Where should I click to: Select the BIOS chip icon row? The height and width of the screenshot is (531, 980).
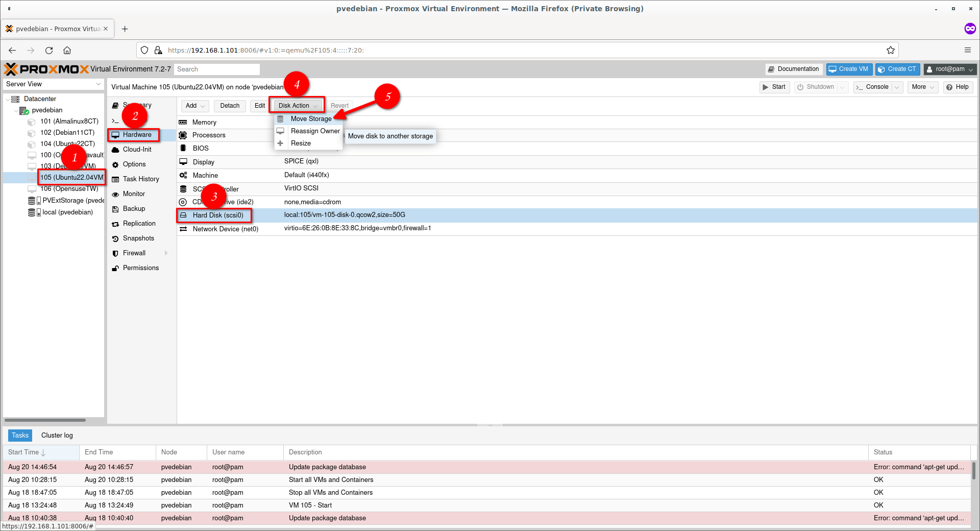[183, 148]
